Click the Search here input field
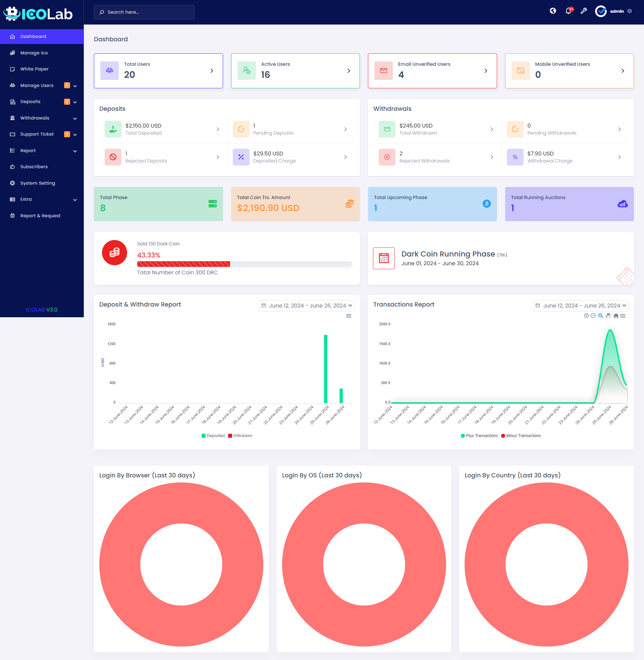The width and height of the screenshot is (644, 660). (144, 12)
